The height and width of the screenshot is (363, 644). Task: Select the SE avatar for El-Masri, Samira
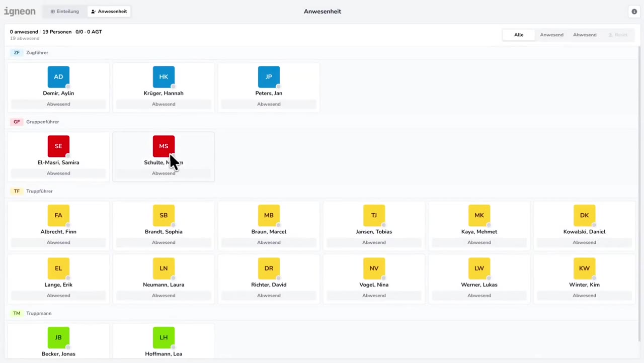(x=58, y=146)
